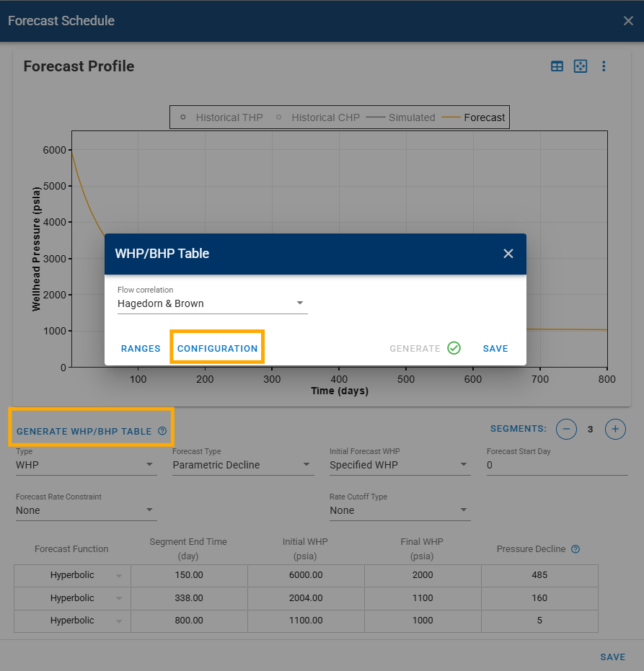This screenshot has height=671, width=644.
Task: Open the three-dot more options menu
Action: [604, 66]
